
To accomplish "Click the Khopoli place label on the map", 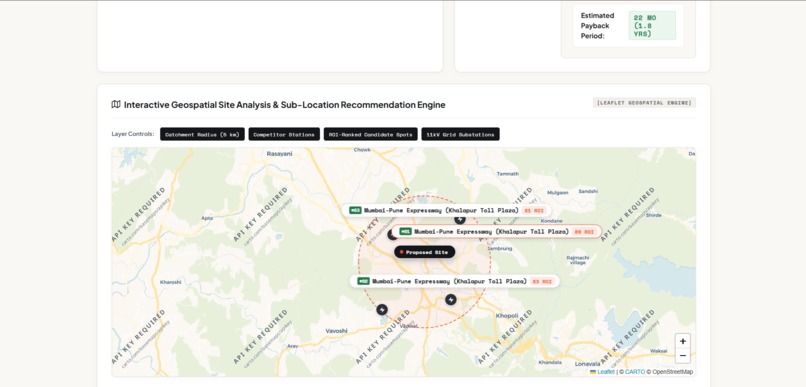I will 506,316.
